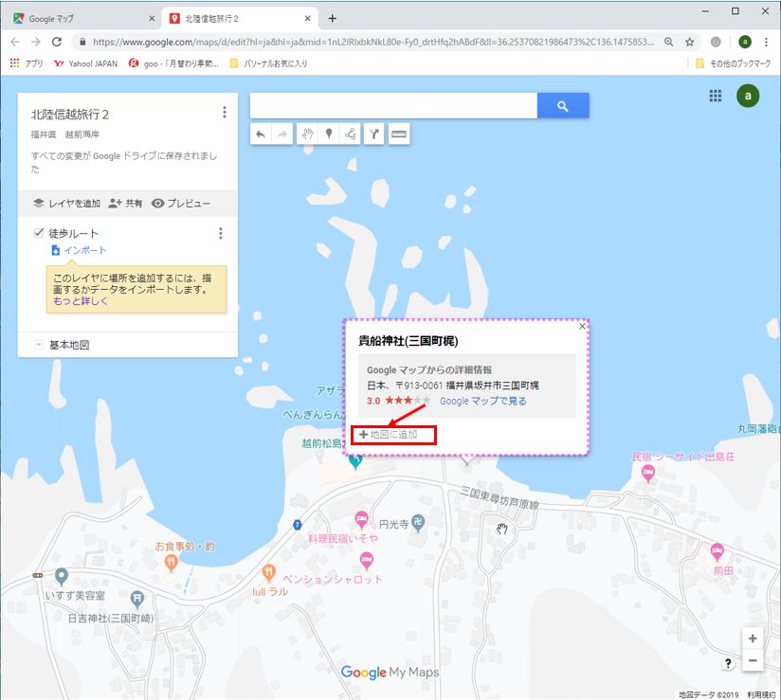
Task: Open Google マップで見る link
Action: [482, 401]
